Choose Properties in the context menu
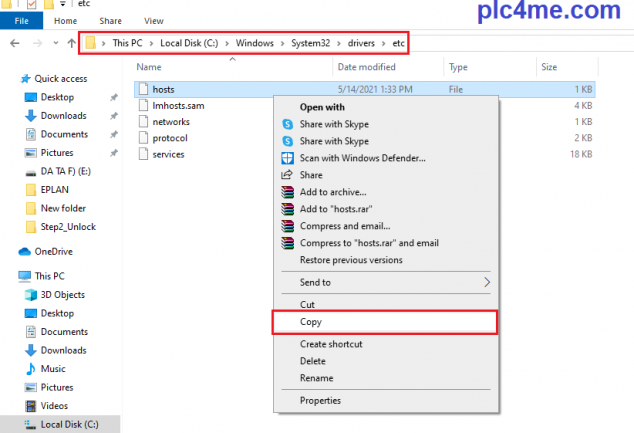The height and width of the screenshot is (433, 634). (320, 401)
